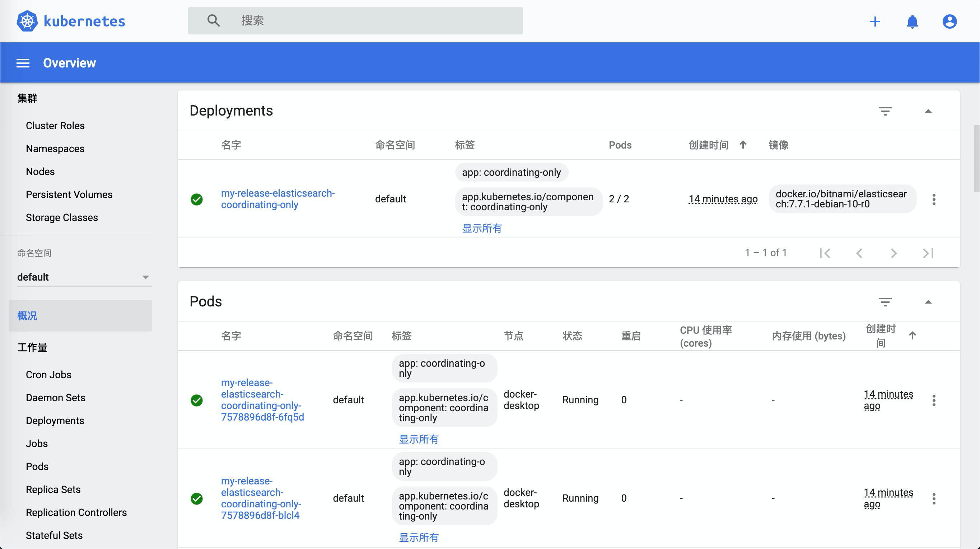Click the green status check for pod 7578896d8f-blcl4
Screen dimensions: 980x549
pos(197,498)
